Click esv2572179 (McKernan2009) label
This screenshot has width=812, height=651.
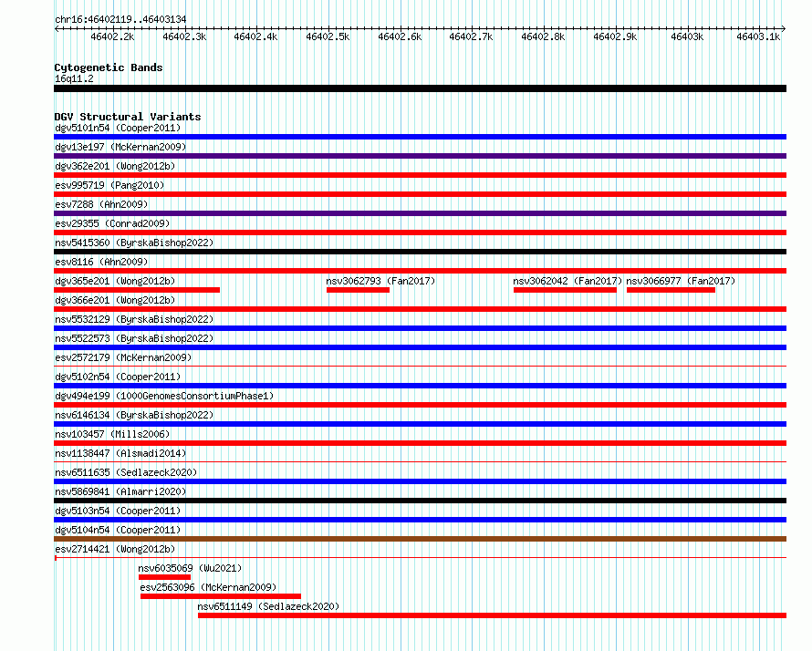(x=123, y=357)
